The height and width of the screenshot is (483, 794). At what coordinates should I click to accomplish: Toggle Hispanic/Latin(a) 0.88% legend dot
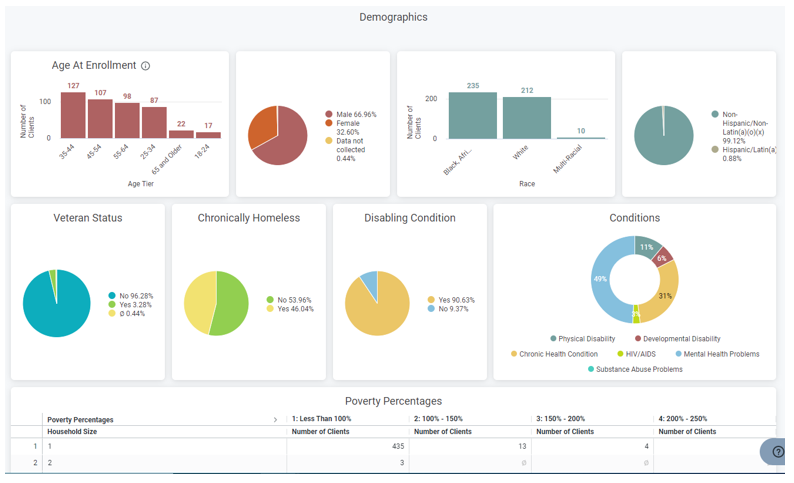(x=715, y=149)
